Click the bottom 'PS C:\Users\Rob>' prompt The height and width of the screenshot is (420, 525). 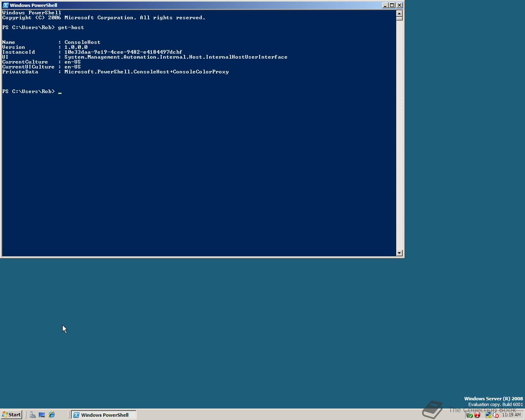pos(28,91)
